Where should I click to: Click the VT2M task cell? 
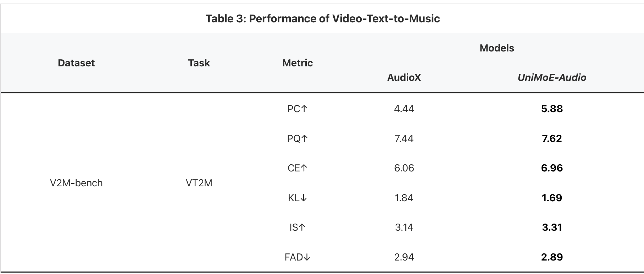199,183
